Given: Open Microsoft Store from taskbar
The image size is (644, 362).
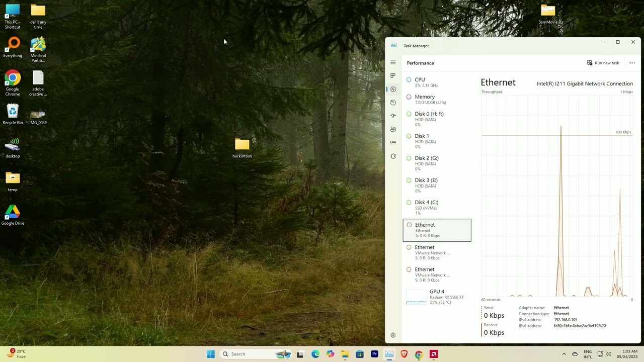Looking at the screenshot, I should click(x=360, y=354).
